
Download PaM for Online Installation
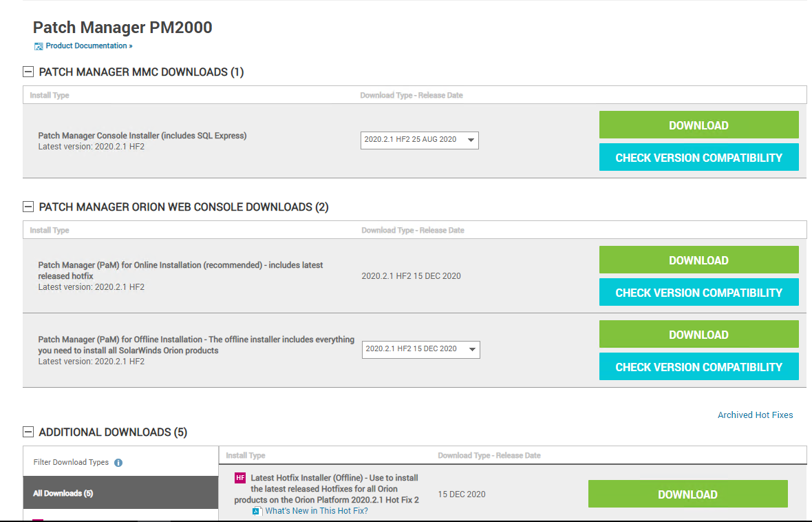tap(698, 260)
